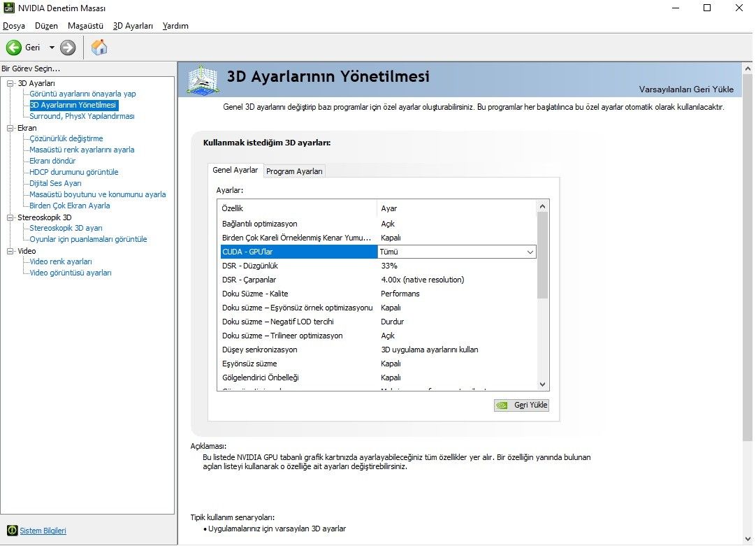756x546 pixels.
Task: Select Doku süzme – Trilineer optimizasyon row
Action: pos(378,336)
